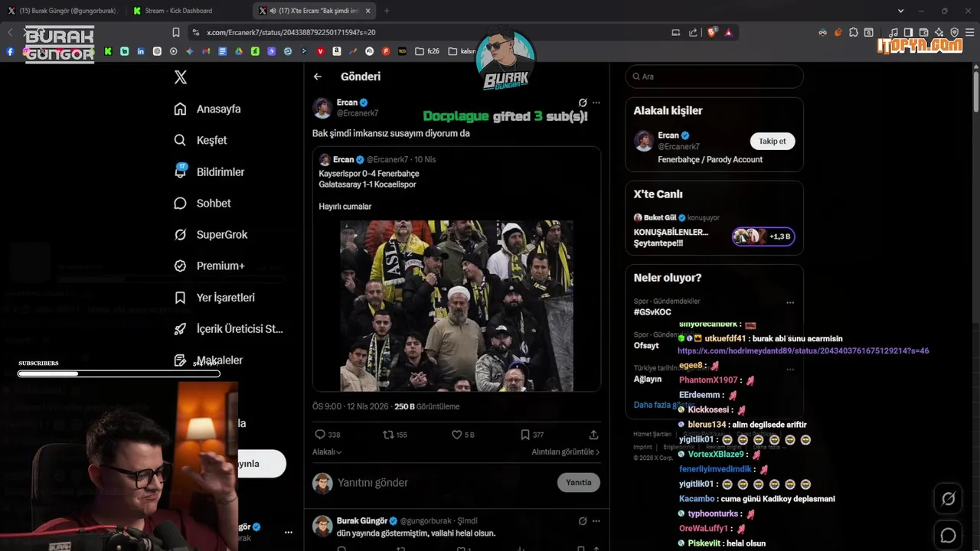980x551 pixels.
Task: Open the browser extensions puzzle icon
Action: click(854, 32)
